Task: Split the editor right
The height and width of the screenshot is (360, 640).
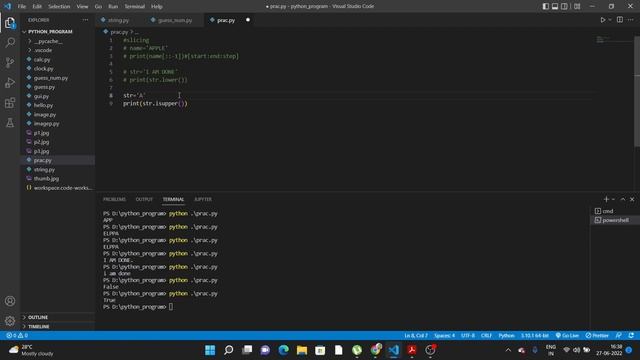Action: click(x=620, y=20)
